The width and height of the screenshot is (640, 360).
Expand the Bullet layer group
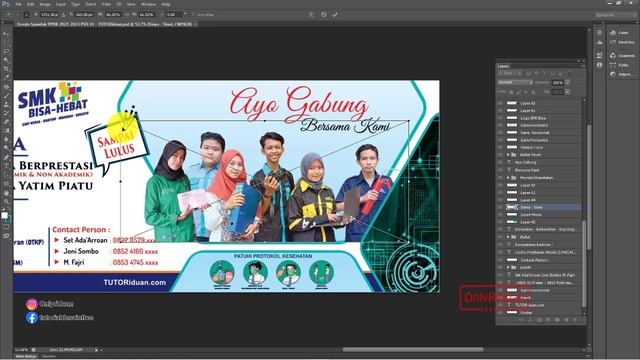(508, 237)
